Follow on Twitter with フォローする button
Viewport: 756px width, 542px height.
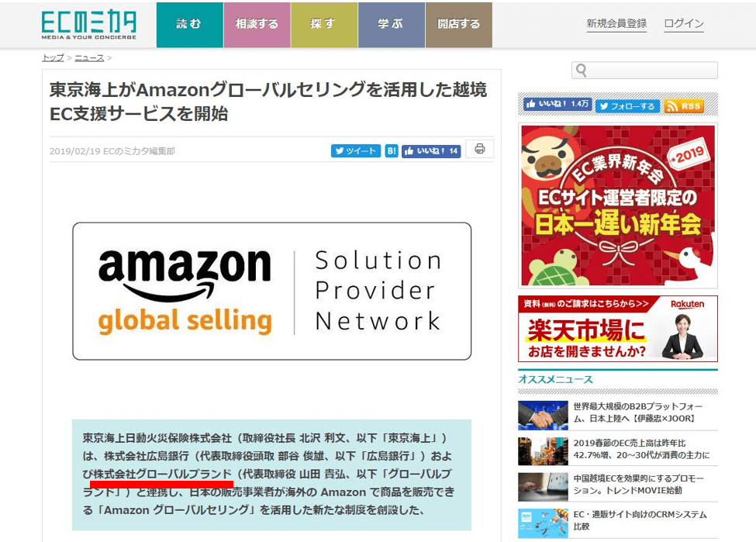click(x=628, y=106)
